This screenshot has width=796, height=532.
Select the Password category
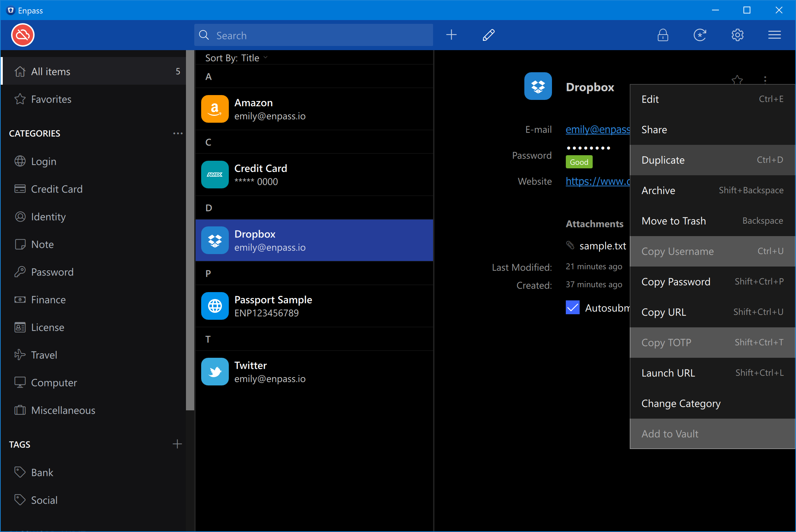[93, 272]
